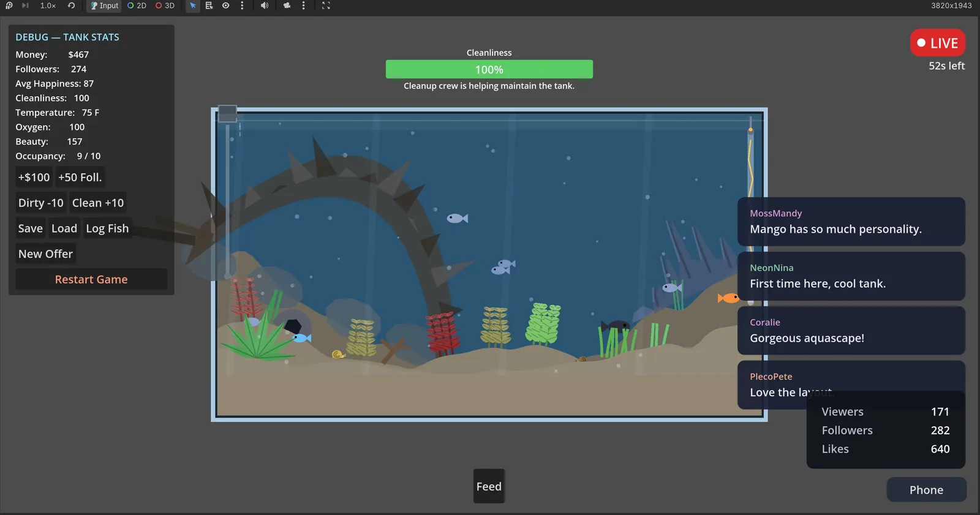Viewport: 980px width, 515px height.
Task: Select the 3D view mode
Action: (165, 6)
